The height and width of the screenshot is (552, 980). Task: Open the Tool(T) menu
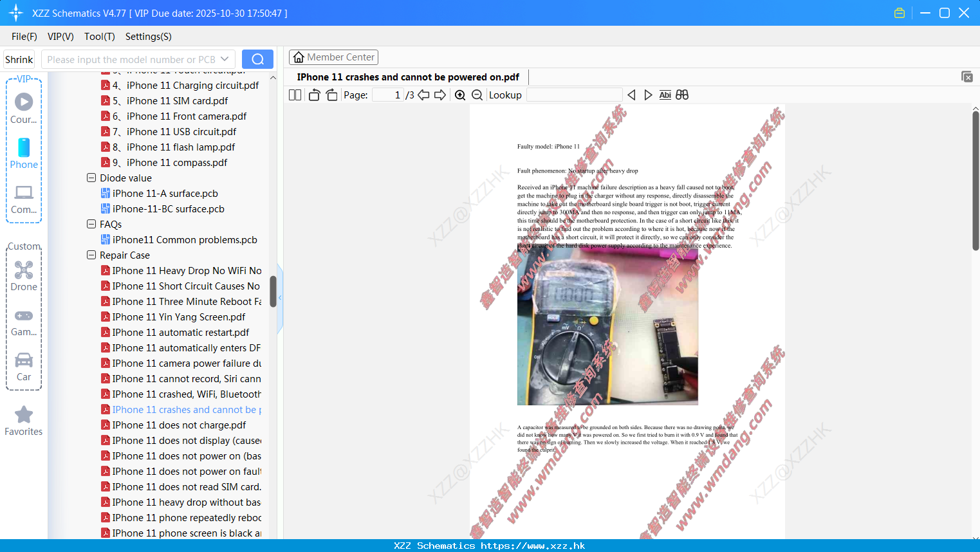click(100, 37)
